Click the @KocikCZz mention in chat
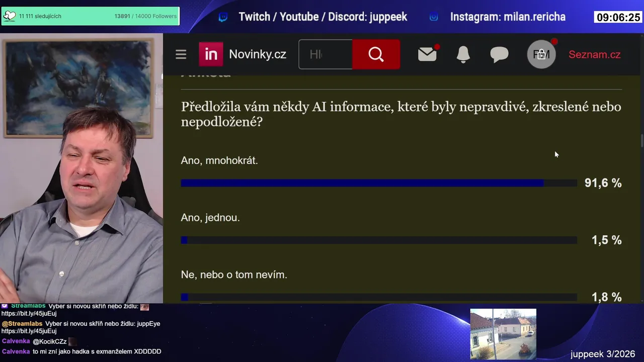The image size is (644, 362). tap(49, 341)
